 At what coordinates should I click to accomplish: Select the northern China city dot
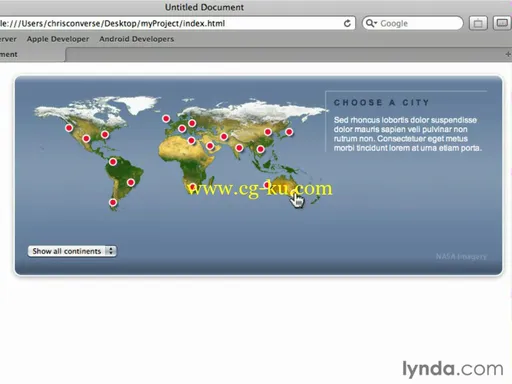pos(268,132)
